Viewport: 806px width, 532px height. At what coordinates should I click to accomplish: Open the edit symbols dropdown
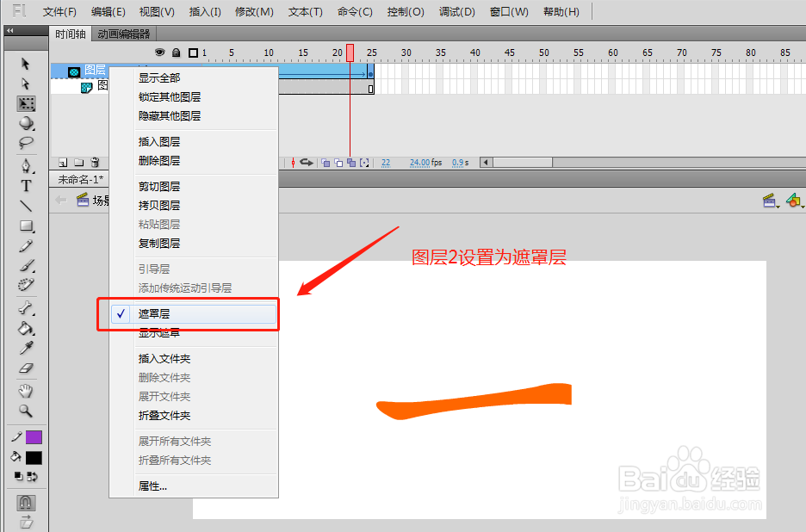[x=794, y=201]
